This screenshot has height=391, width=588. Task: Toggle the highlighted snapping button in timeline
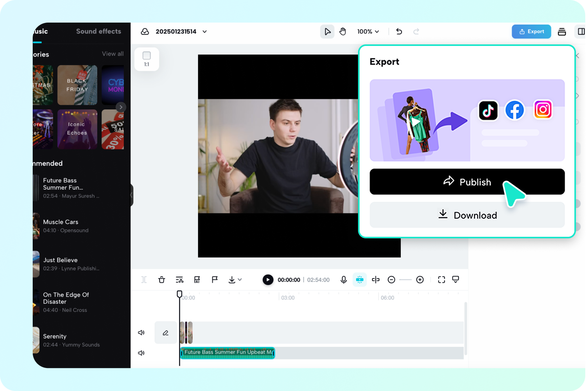pos(360,280)
